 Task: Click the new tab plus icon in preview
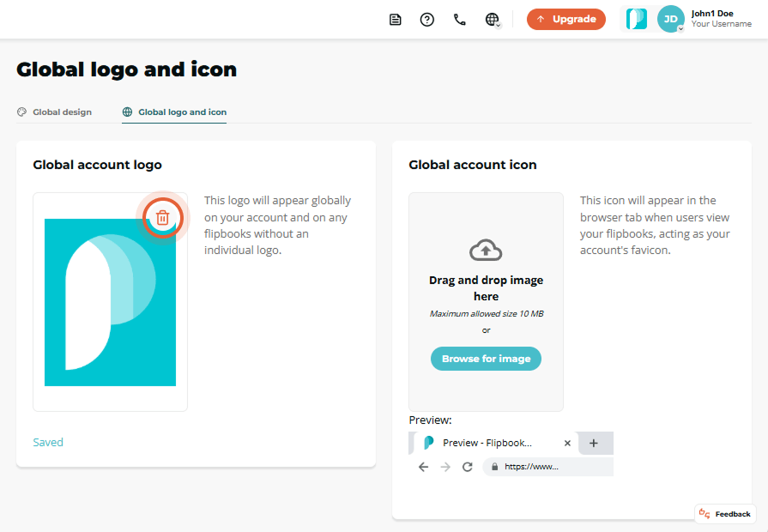point(594,443)
